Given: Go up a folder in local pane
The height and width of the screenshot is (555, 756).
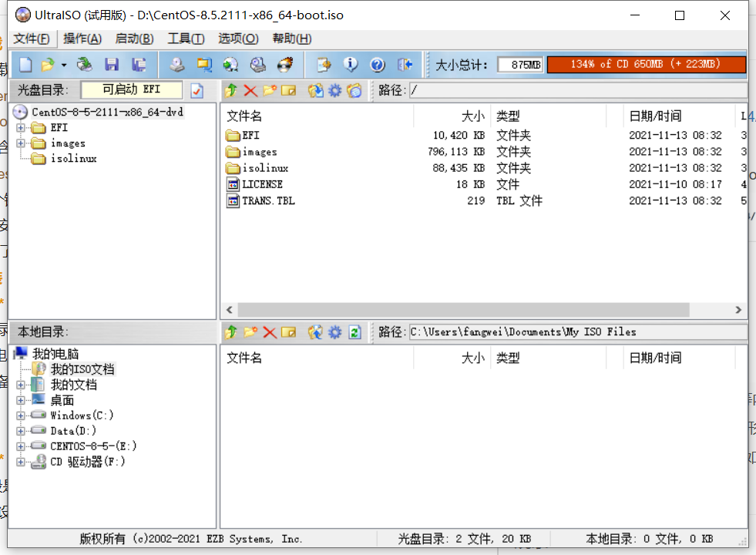Looking at the screenshot, I should 231,332.
